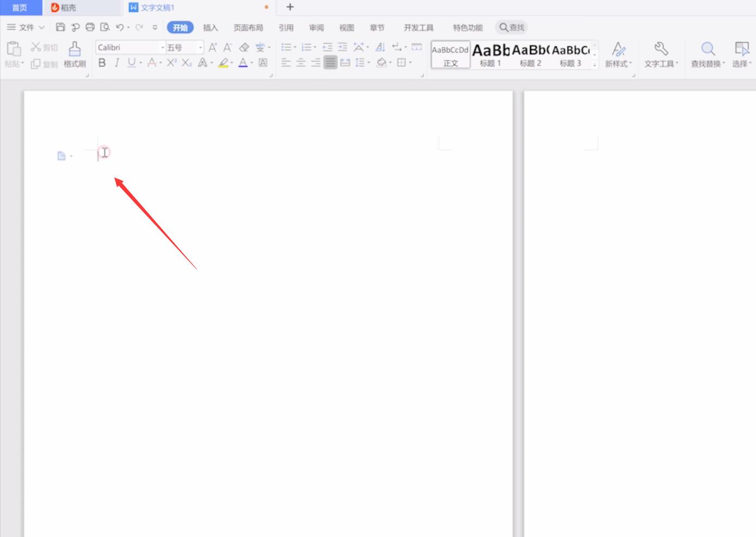Expand the Calibri font name dropdown
756x537 pixels.
click(162, 48)
